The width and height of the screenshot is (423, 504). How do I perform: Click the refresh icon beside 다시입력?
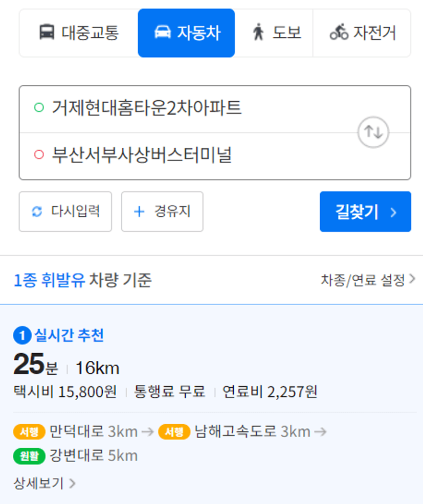click(x=37, y=212)
